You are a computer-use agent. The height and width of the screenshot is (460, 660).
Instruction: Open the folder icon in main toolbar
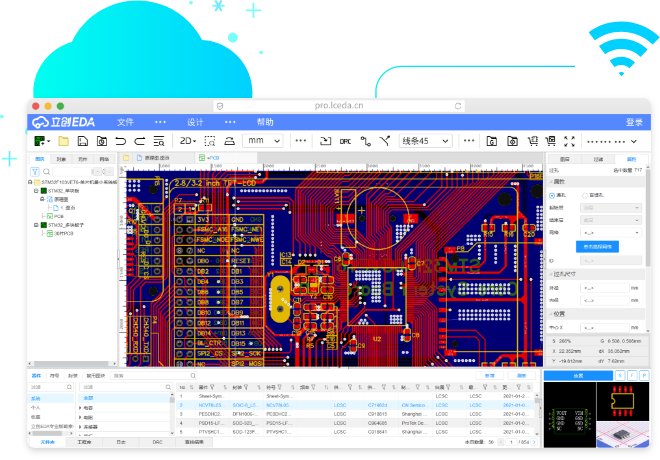(x=63, y=141)
